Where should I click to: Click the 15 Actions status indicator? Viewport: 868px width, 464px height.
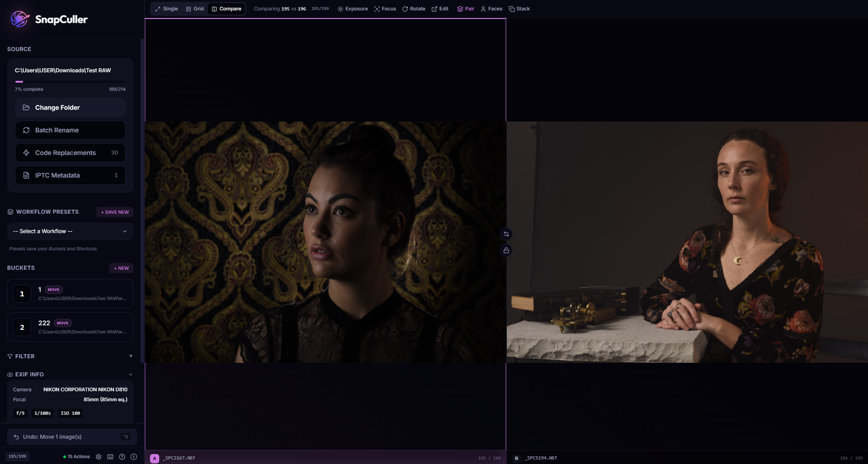[x=76, y=457]
